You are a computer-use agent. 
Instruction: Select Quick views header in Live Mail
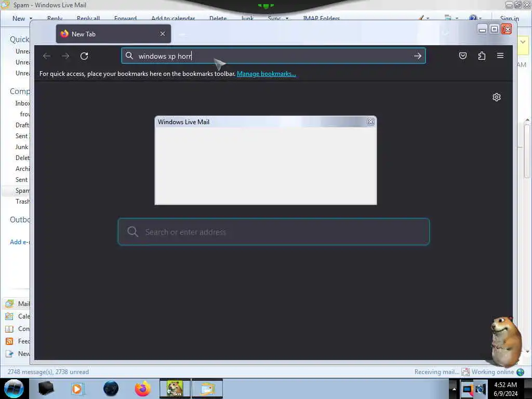click(x=20, y=39)
